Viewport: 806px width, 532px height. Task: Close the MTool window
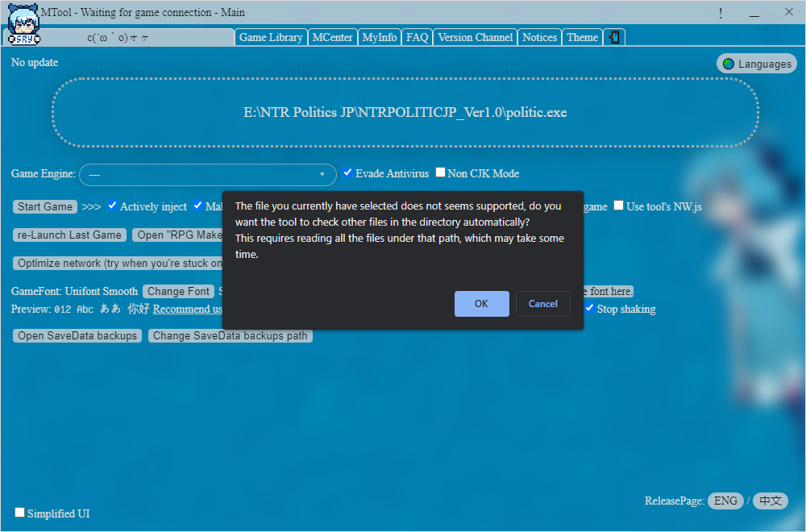click(788, 12)
